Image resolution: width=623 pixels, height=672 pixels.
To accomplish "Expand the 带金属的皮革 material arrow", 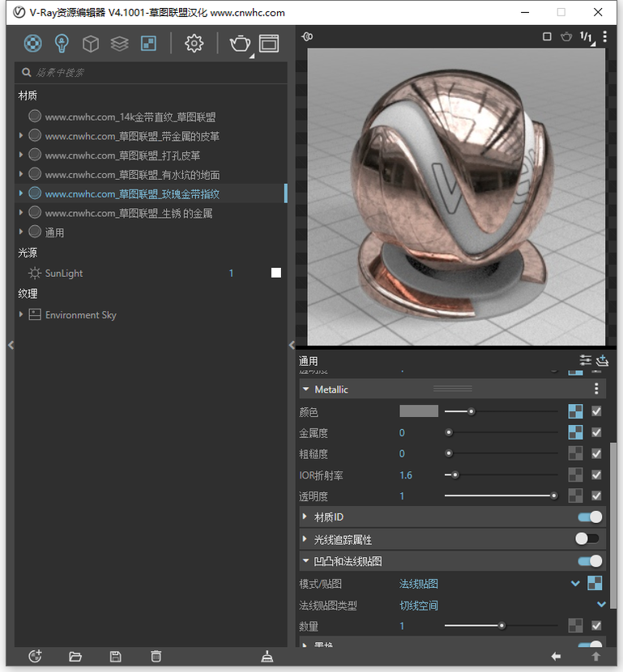I will pyautogui.click(x=20, y=135).
